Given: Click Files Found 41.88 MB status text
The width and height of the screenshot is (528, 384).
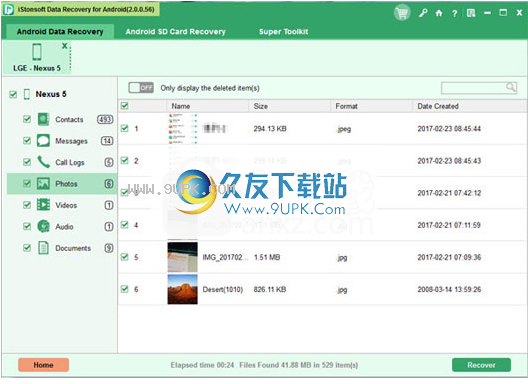Looking at the screenshot, I should tap(299, 365).
